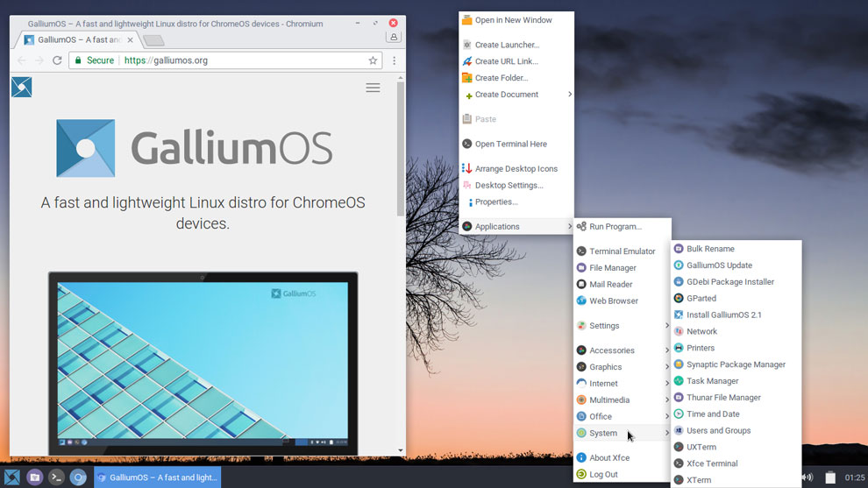This screenshot has height=488, width=868.
Task: Click the GalliumOS window button in the taskbar
Action: click(157, 477)
